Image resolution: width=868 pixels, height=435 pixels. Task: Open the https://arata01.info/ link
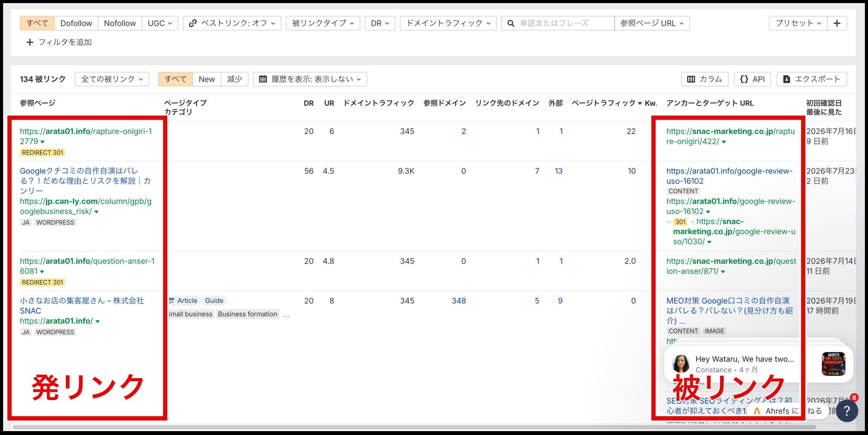[x=56, y=321]
